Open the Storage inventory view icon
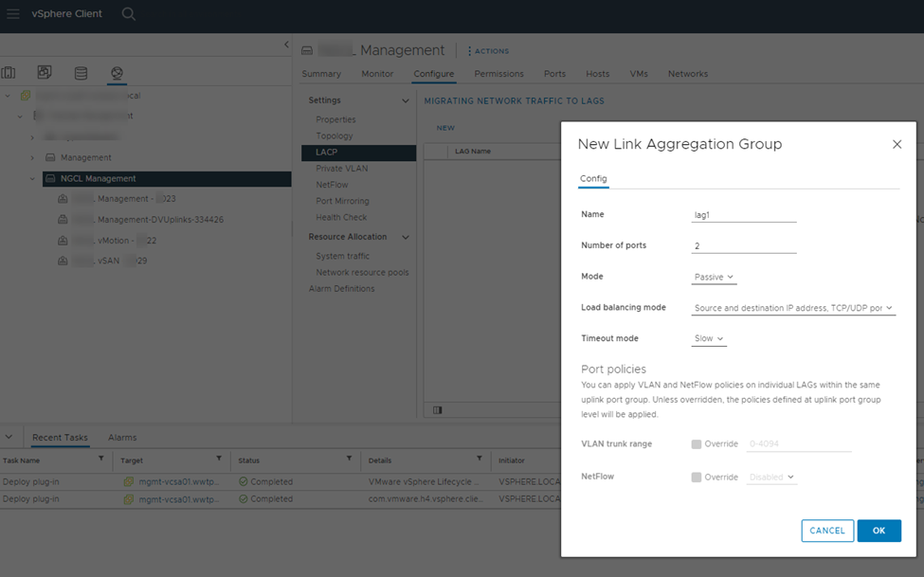Viewport: 924px width, 577px height. (x=81, y=73)
